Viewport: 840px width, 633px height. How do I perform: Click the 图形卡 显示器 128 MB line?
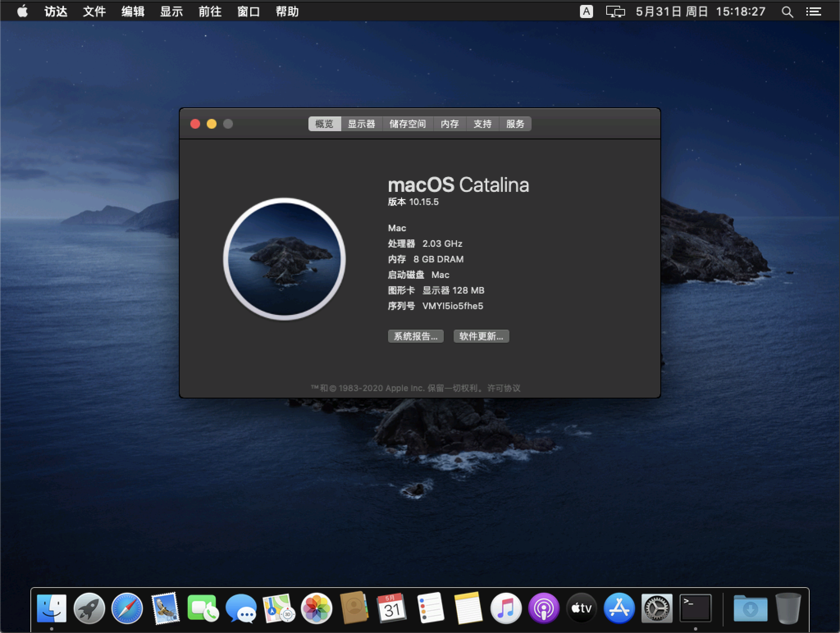436,291
